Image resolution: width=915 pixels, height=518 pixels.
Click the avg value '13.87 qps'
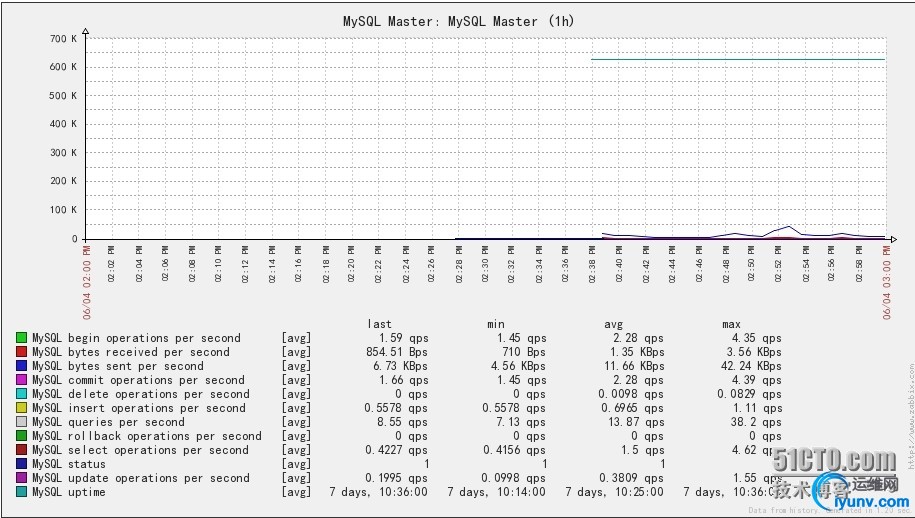click(x=636, y=422)
